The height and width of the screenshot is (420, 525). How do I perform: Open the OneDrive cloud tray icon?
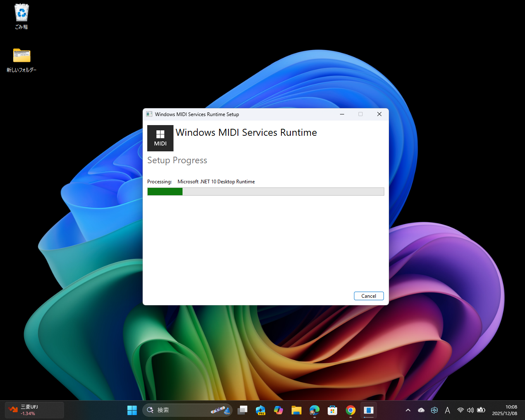[421, 410]
